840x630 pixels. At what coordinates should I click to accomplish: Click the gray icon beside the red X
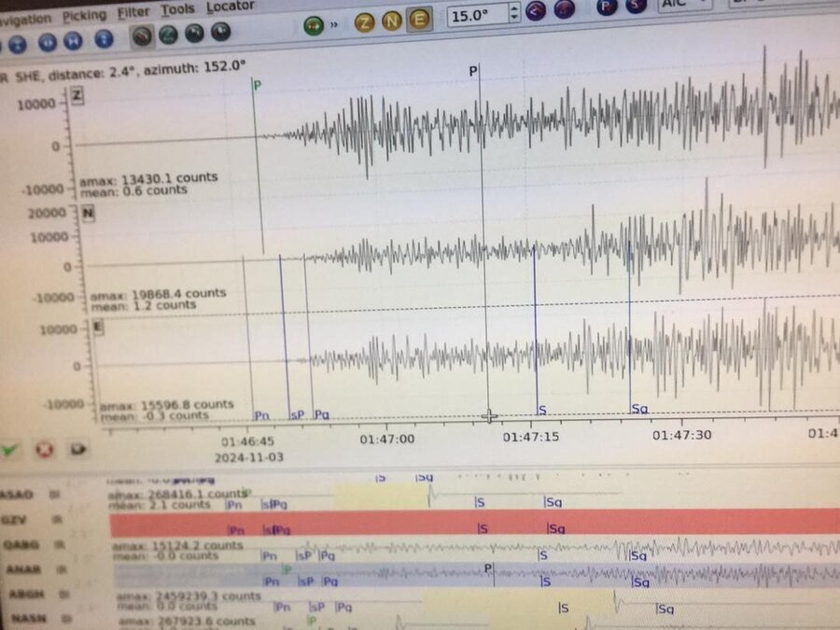click(x=77, y=449)
